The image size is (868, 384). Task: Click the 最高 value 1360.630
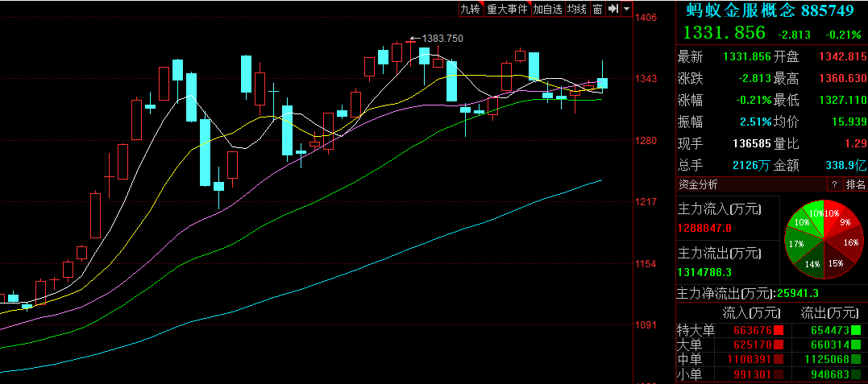(x=841, y=79)
